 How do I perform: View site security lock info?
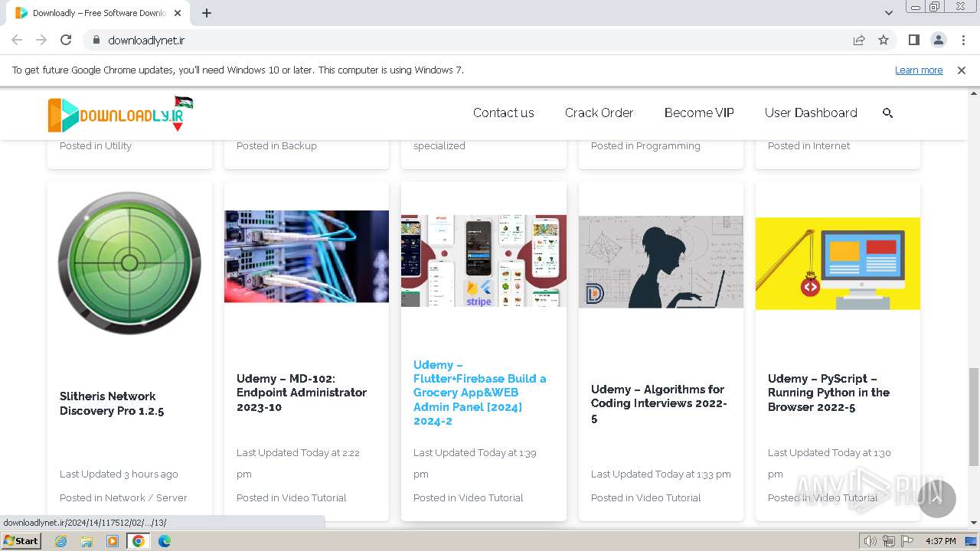point(96,40)
